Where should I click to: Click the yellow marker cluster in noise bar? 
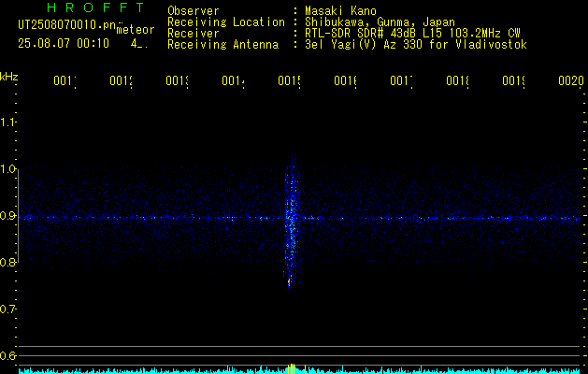292,368
